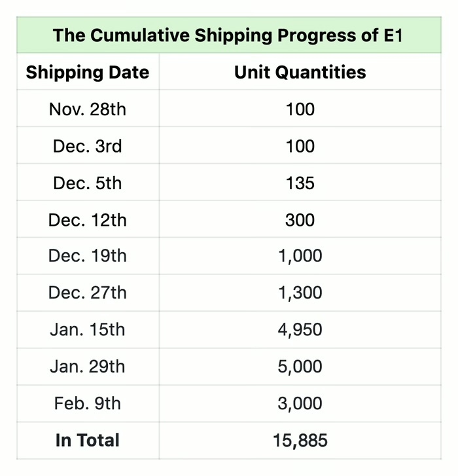Click the Dec. 19th date cell
458x476 pixels.
[x=88, y=256]
